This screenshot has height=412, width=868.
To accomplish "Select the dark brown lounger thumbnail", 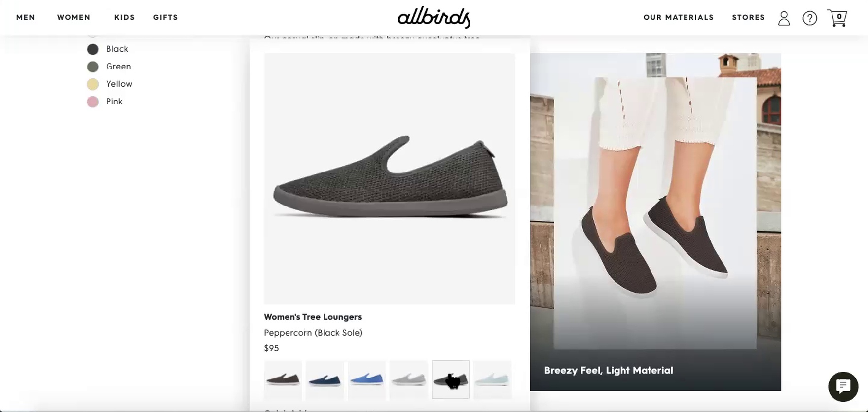I will pyautogui.click(x=283, y=379).
